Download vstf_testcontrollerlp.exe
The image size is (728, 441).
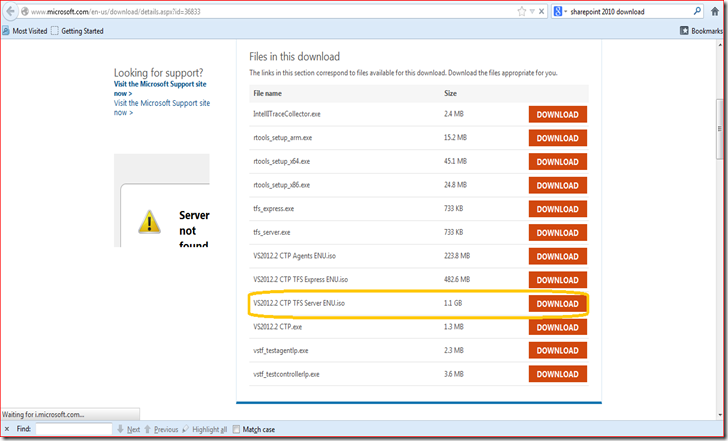click(x=558, y=374)
